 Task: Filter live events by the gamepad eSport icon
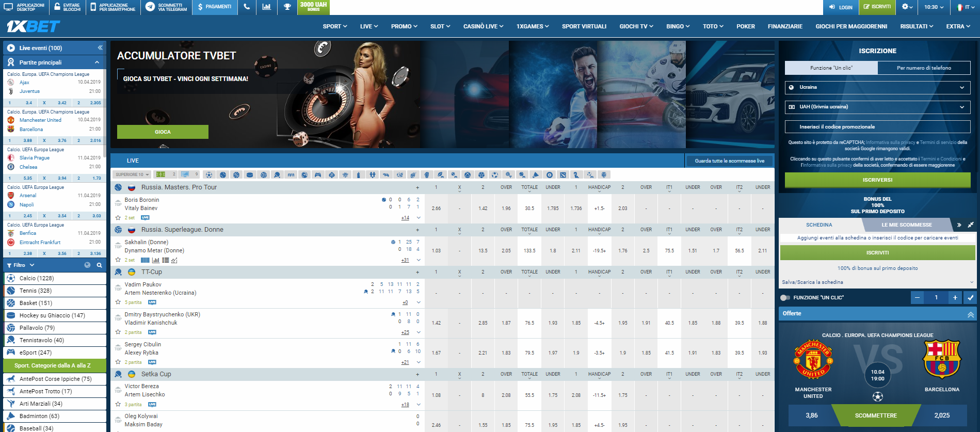click(x=318, y=174)
